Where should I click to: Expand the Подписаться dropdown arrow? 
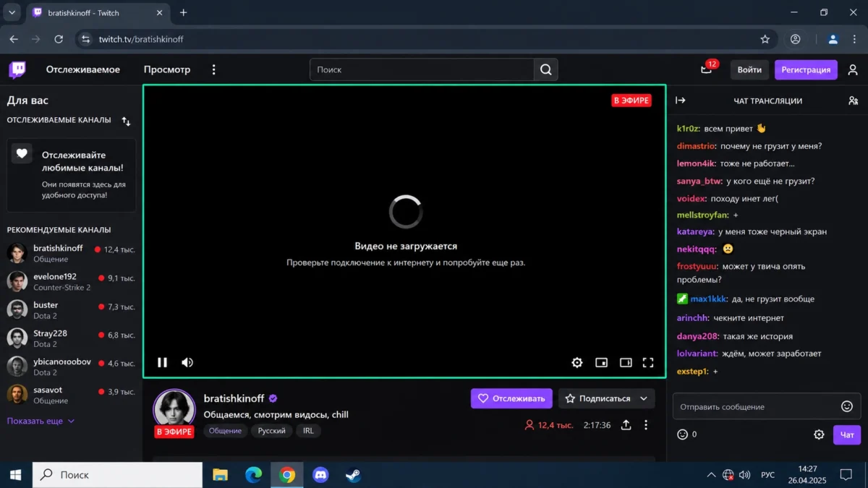click(644, 398)
